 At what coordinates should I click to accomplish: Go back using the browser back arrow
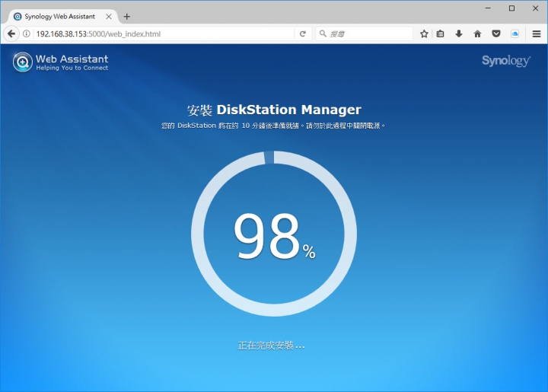pyautogui.click(x=11, y=34)
